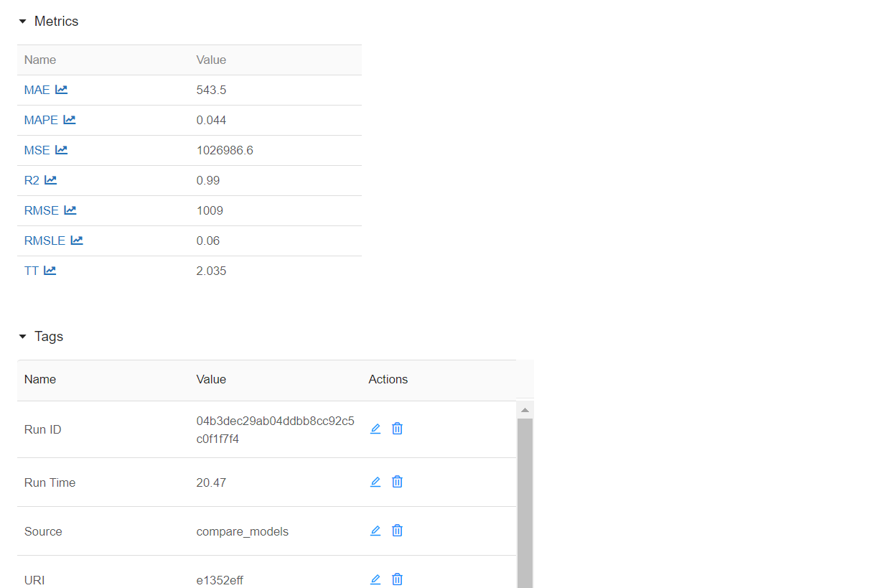Open the TT metric chart icon
Viewport: 875px width, 588px height.
(50, 271)
